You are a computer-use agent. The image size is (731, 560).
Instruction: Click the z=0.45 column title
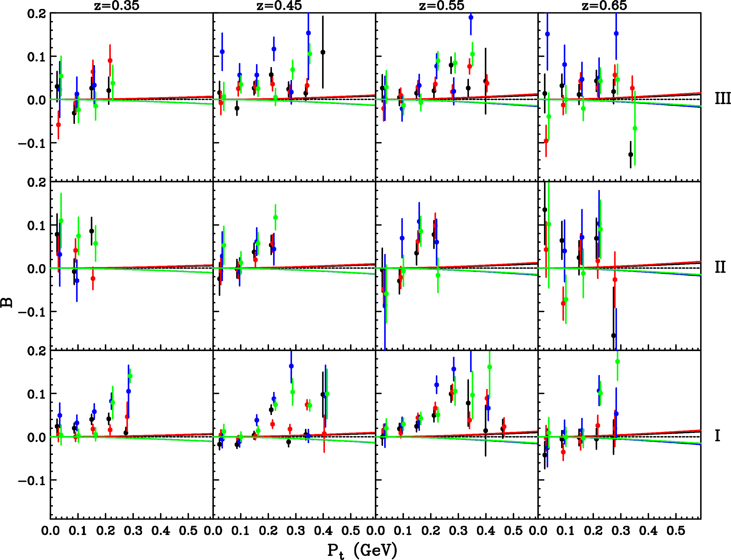click(279, 5)
